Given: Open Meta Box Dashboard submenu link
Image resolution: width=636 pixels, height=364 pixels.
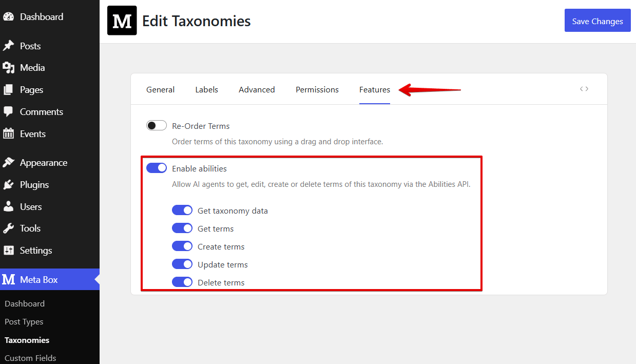Looking at the screenshot, I should (x=25, y=304).
